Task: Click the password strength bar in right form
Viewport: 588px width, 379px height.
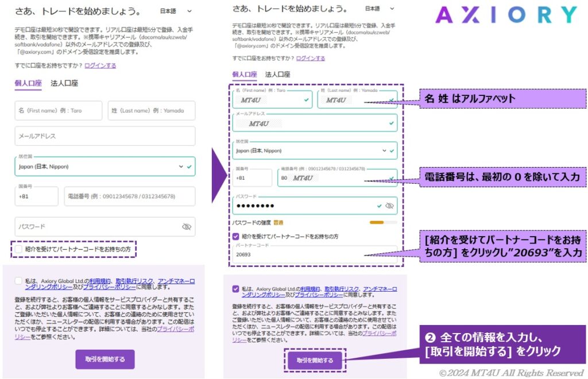Action: [x=383, y=222]
